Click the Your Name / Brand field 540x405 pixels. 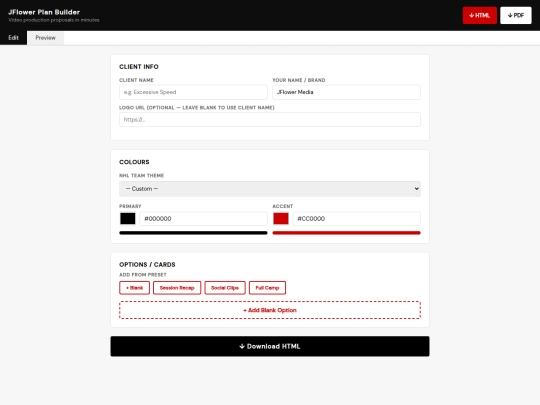pyautogui.click(x=346, y=92)
